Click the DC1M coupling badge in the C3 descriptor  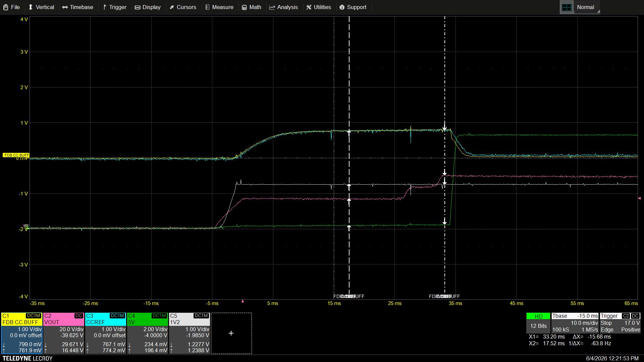117,316
